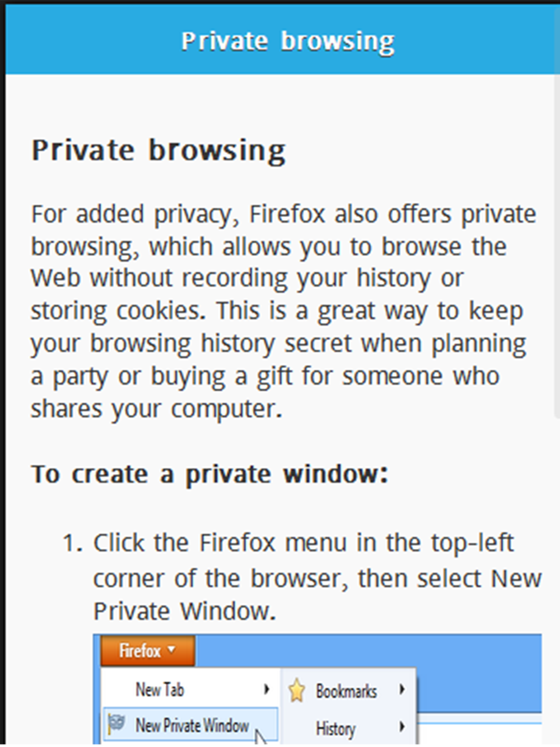Click the blue header title Private browsing
This screenshot has width=560, height=747.
288,41
